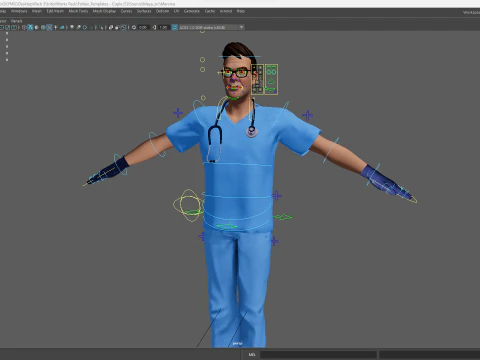Image resolution: width=480 pixels, height=360 pixels.
Task: Click the Wireframe shading icon
Action: pyautogui.click(x=24, y=27)
